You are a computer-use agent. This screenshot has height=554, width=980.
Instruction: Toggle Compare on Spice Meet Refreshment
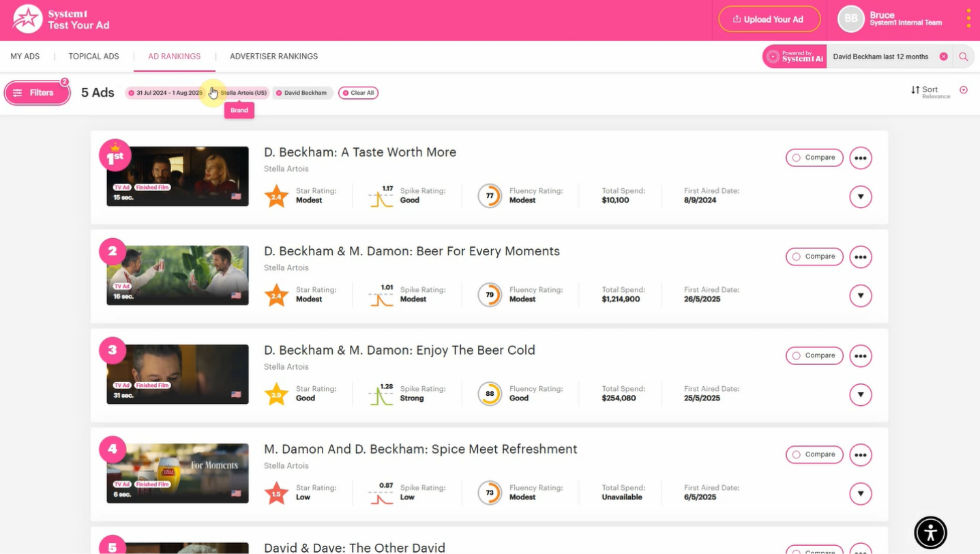click(814, 454)
